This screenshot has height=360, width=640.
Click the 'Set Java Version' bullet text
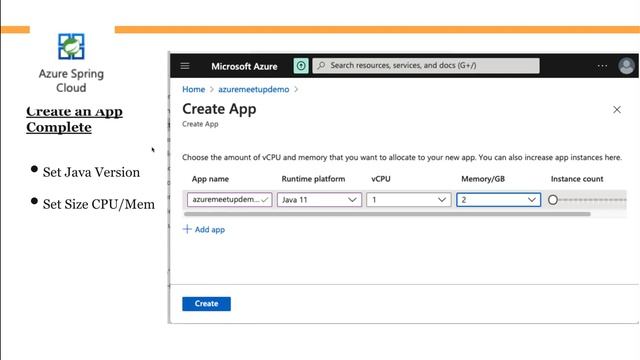tap(91, 172)
